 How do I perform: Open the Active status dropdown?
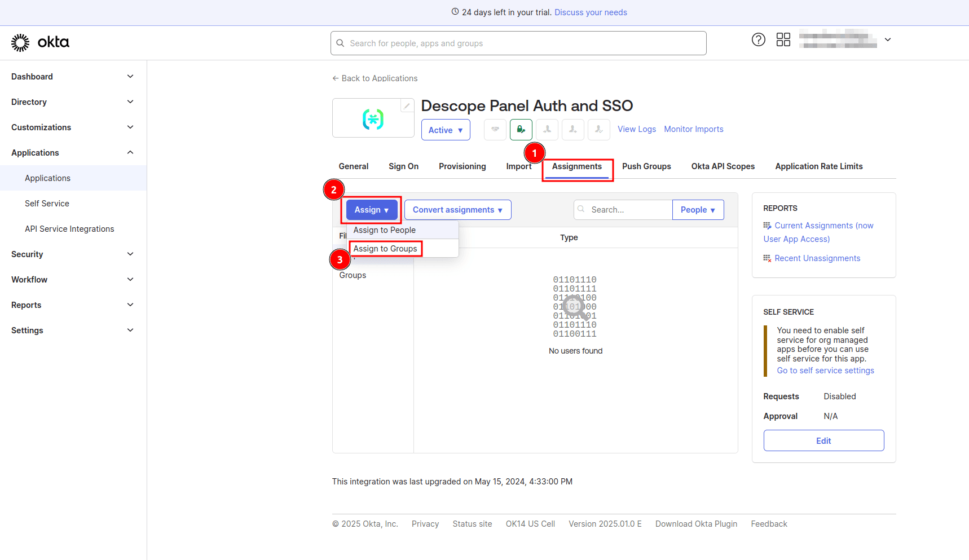(445, 130)
